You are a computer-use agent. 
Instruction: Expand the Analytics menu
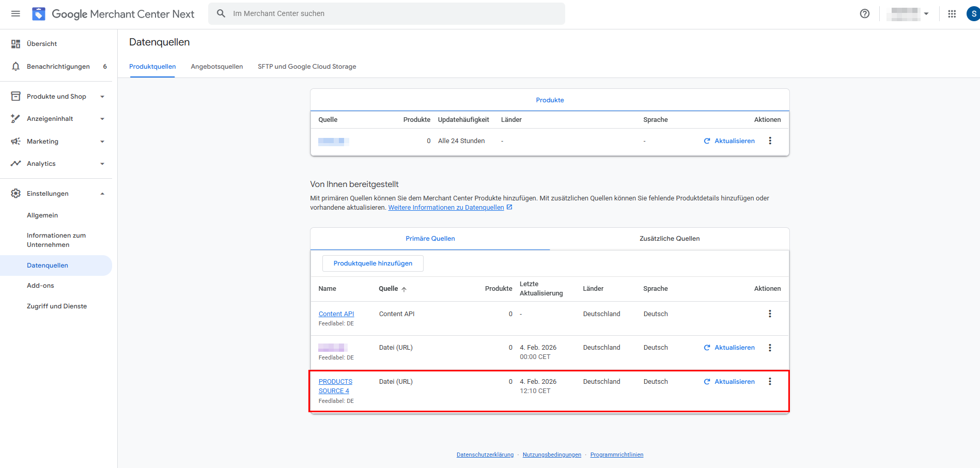[x=102, y=164]
